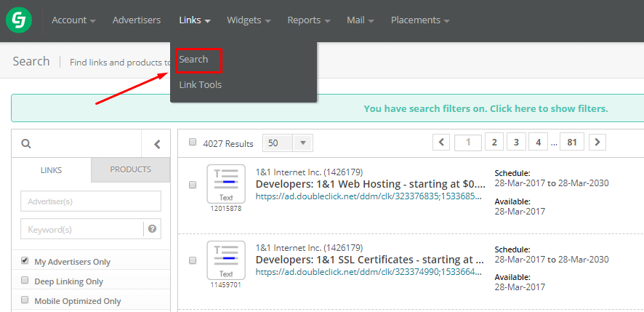Click the show filters banner message

[486, 108]
